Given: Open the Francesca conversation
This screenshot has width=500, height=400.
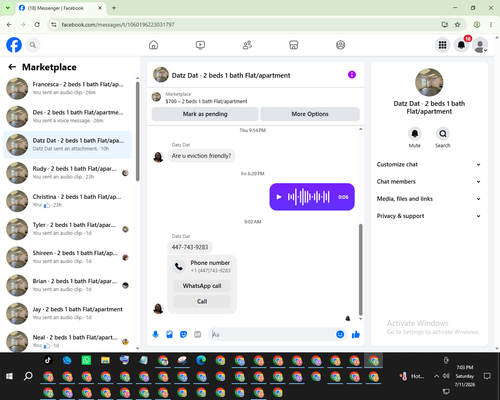Looking at the screenshot, I should 68,89.
